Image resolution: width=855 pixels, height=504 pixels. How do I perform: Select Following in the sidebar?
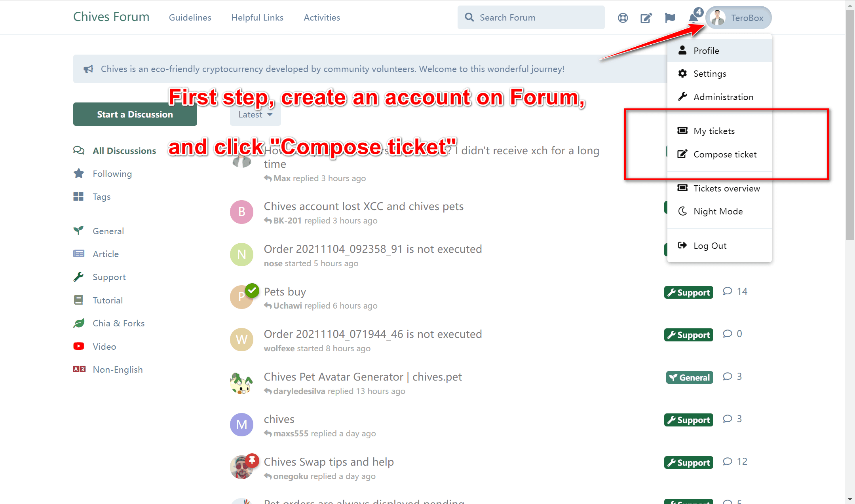tap(112, 174)
